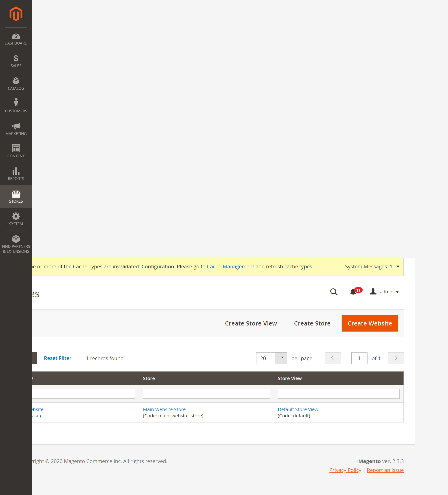The width and height of the screenshot is (448, 495).
Task: Open the Dashboard section
Action: point(16,38)
